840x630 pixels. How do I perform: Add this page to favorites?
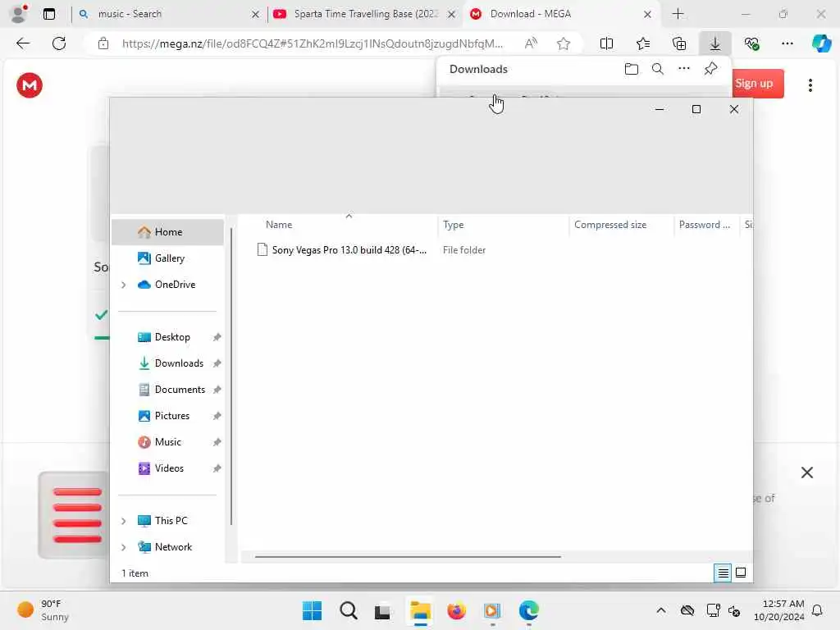[x=563, y=43]
